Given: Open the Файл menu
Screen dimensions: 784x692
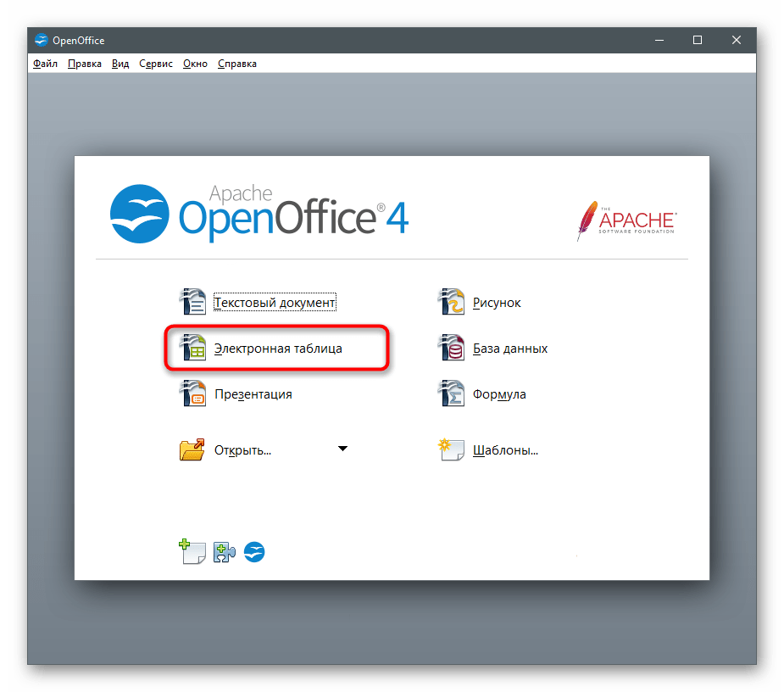Looking at the screenshot, I should (x=45, y=64).
